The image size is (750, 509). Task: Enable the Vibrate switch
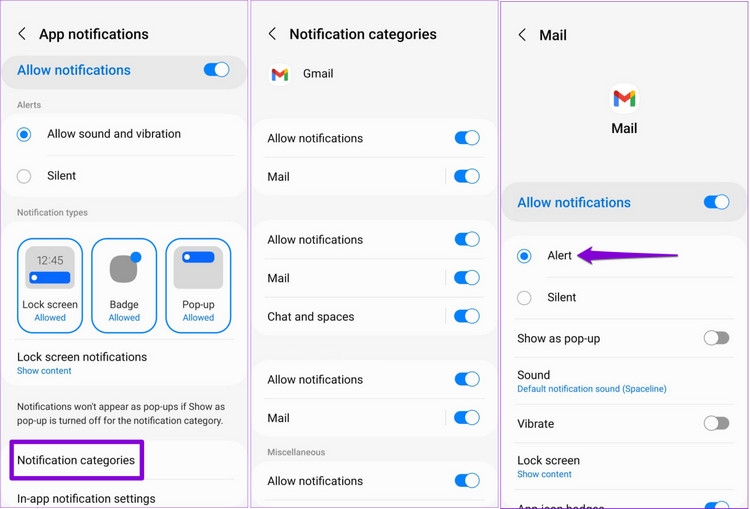[x=717, y=423]
